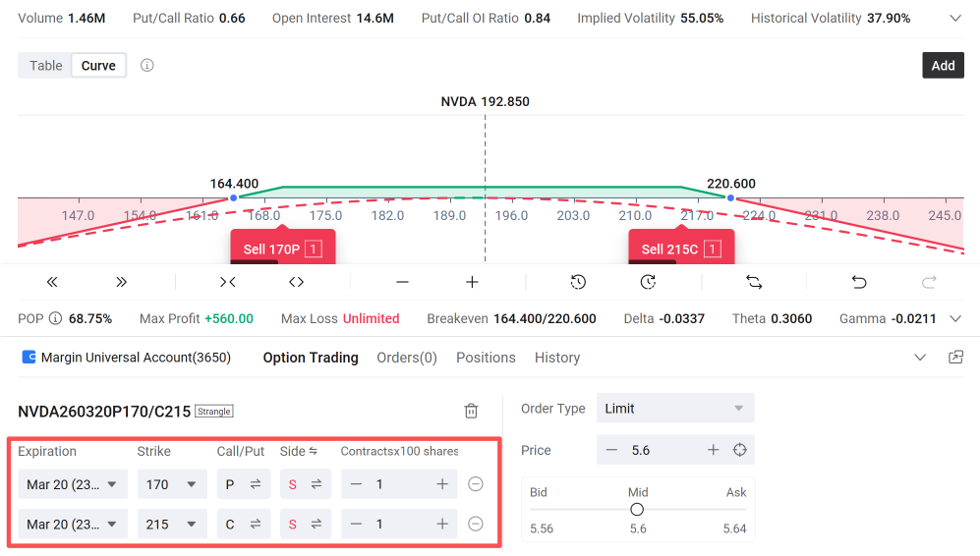Open the 215 strike dropdown
980x556 pixels.
(172, 524)
